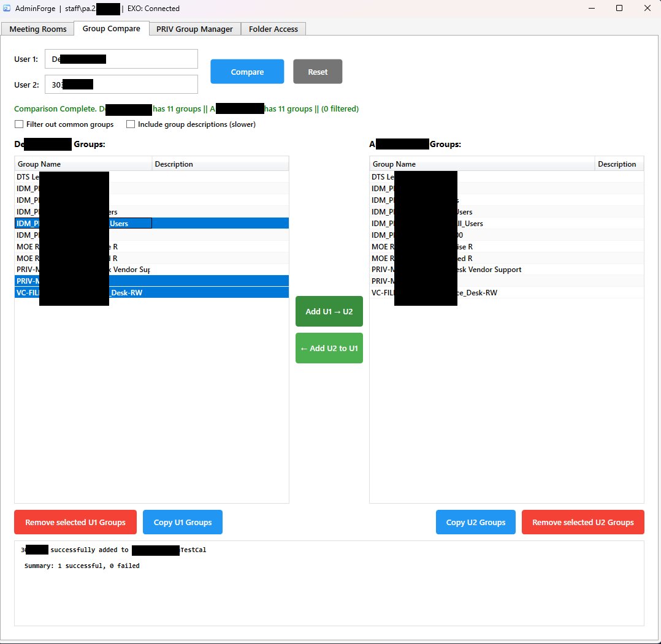Select right list row ending in ise R
Screen dimensions: 661x644
[506, 246]
